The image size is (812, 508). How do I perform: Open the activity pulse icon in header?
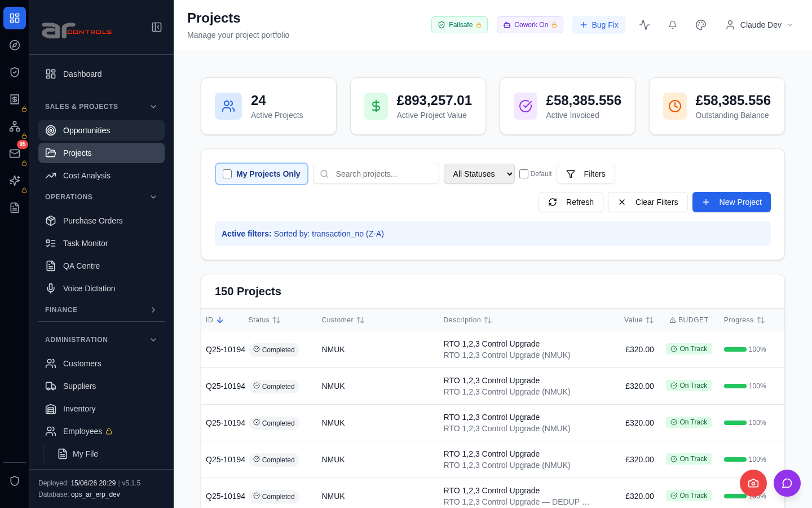point(645,25)
